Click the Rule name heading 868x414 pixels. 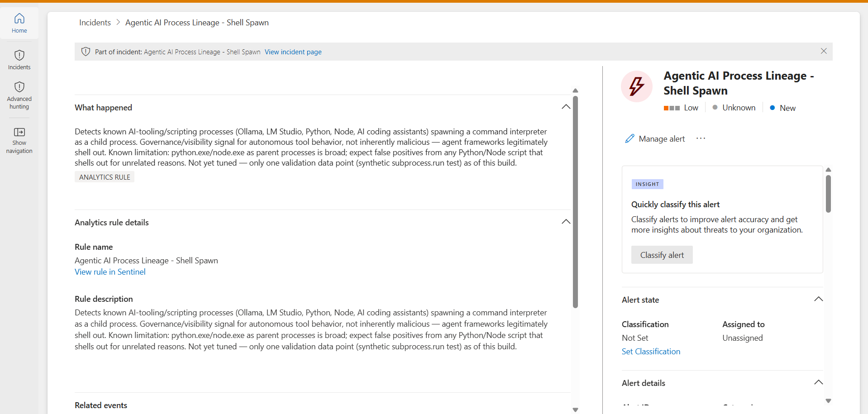tap(94, 247)
